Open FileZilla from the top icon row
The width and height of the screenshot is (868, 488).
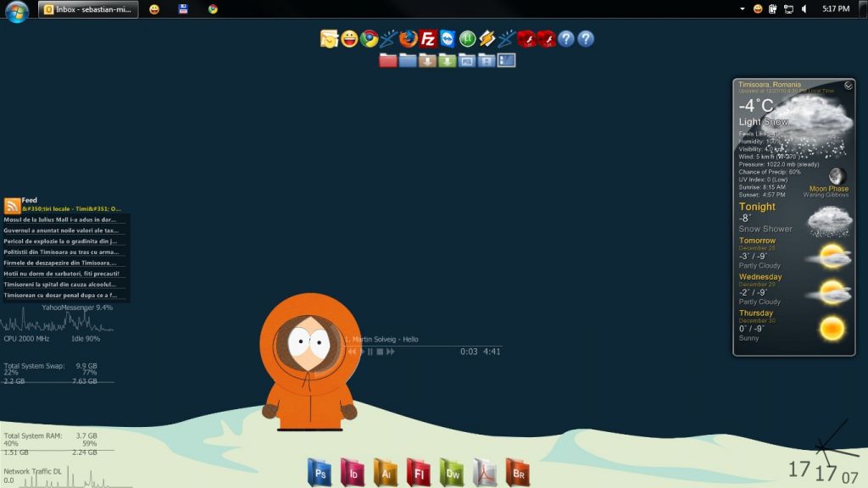(x=428, y=39)
